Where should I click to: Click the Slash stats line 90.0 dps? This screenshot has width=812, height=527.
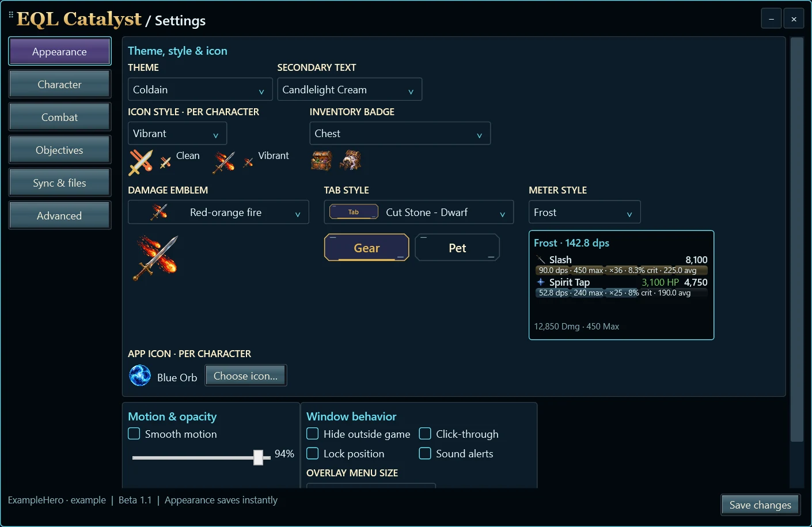(621, 270)
